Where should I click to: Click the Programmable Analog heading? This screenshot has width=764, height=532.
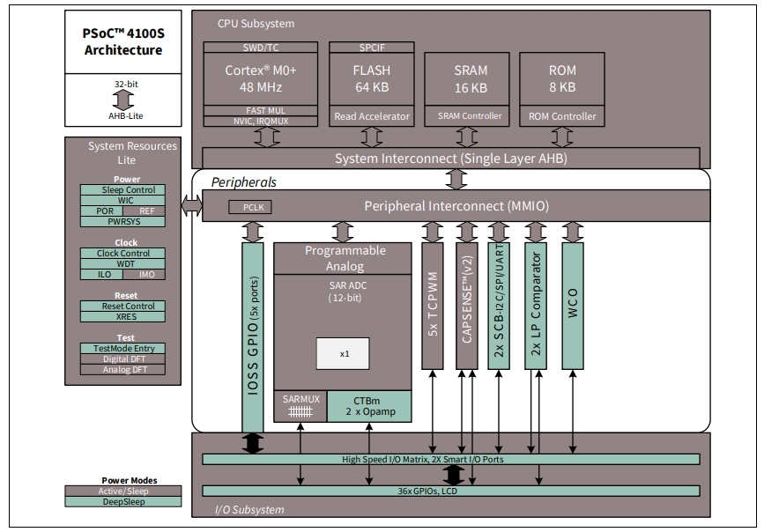click(x=345, y=258)
